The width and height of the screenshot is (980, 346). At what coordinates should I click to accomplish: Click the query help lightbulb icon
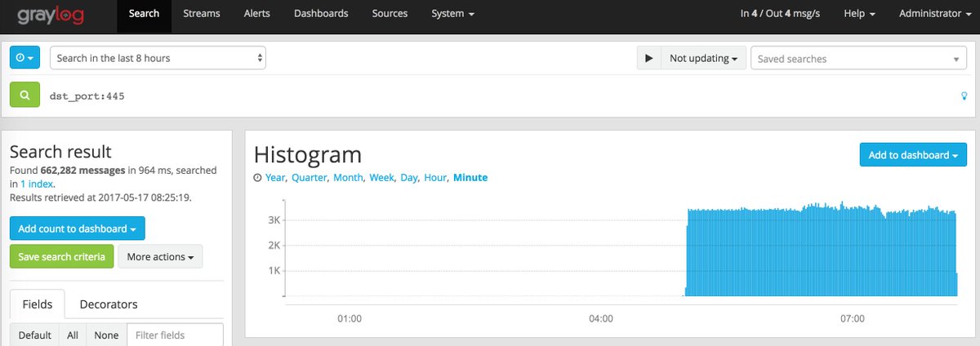[965, 96]
